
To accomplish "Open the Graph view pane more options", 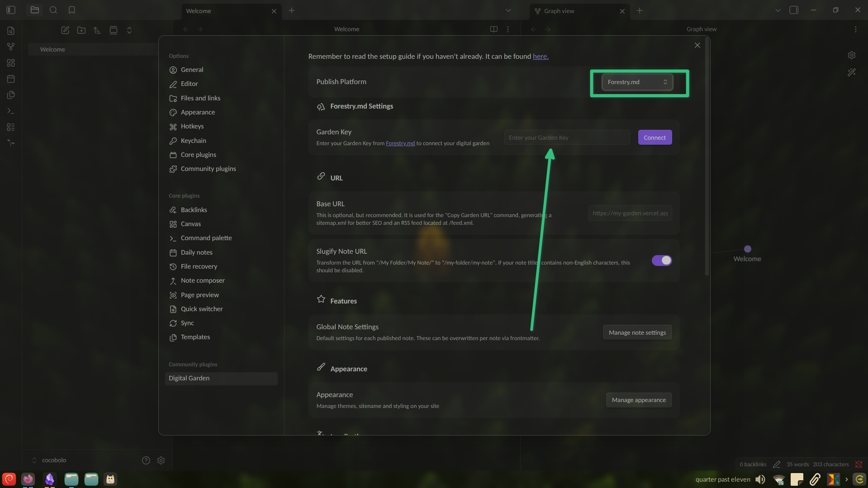I will (855, 29).
